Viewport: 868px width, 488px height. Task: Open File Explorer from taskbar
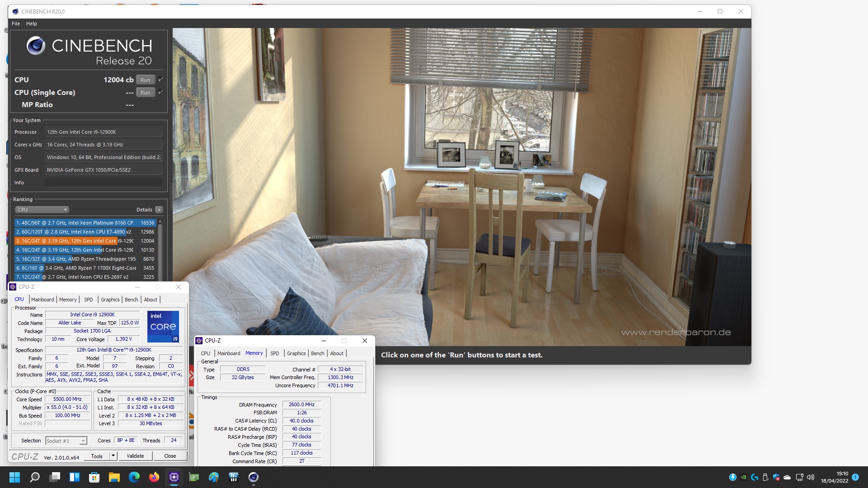(114, 477)
